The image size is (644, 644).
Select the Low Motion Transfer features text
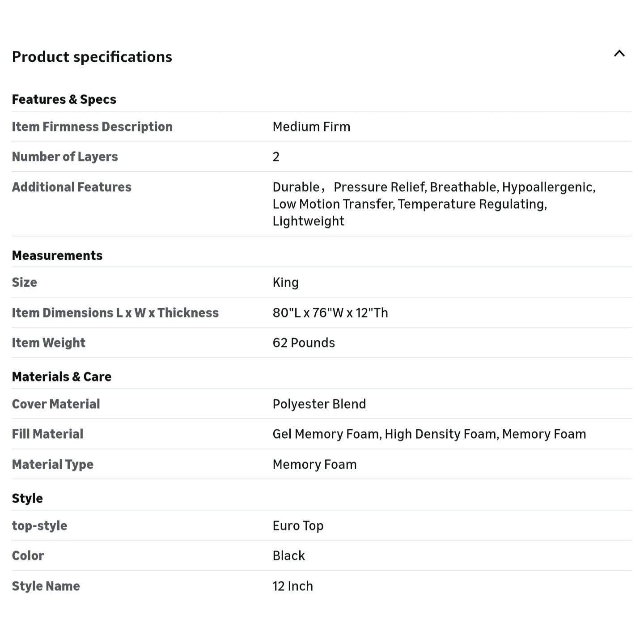pyautogui.click(x=333, y=204)
